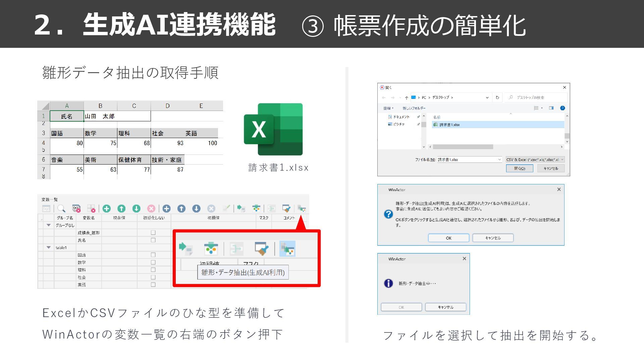Collapse the グループなし group triangle
The width and height of the screenshot is (644, 362).
coord(49,225)
